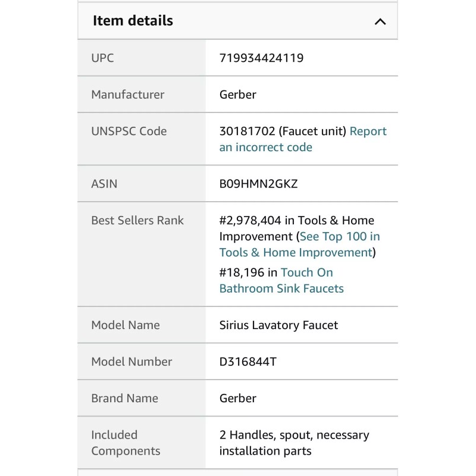The image size is (476, 476).
Task: Select the UPC number 719934424119
Action: [261, 58]
